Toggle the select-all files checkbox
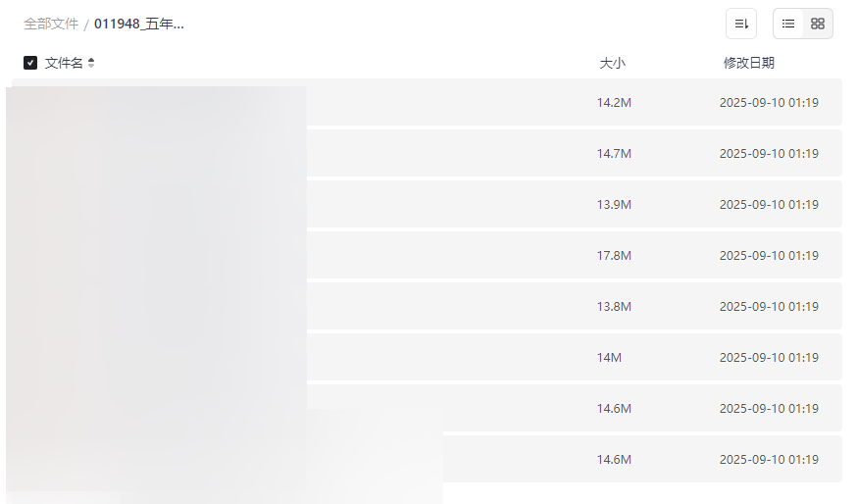The image size is (857, 504). tap(30, 63)
